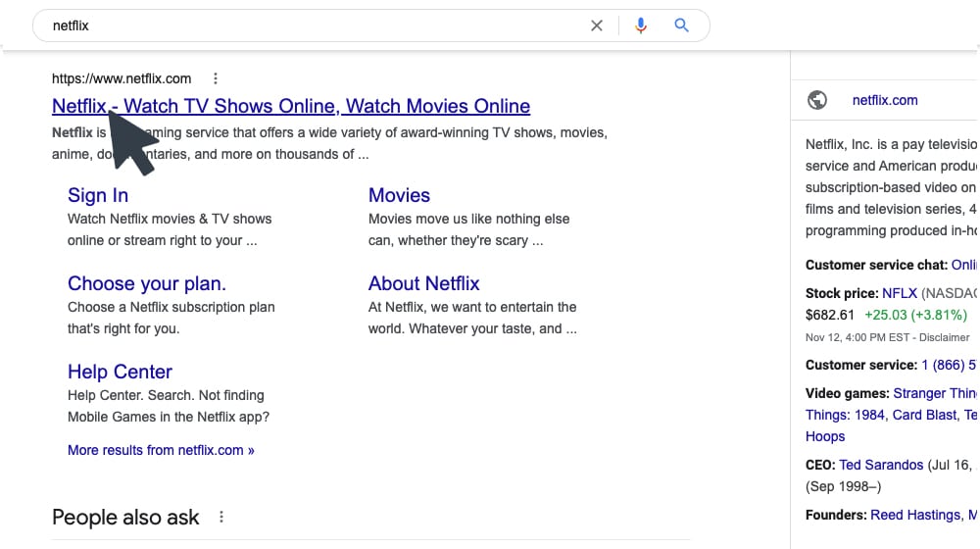Open the Sign In sitelink
Screen dimensions: 980x549
click(98, 195)
